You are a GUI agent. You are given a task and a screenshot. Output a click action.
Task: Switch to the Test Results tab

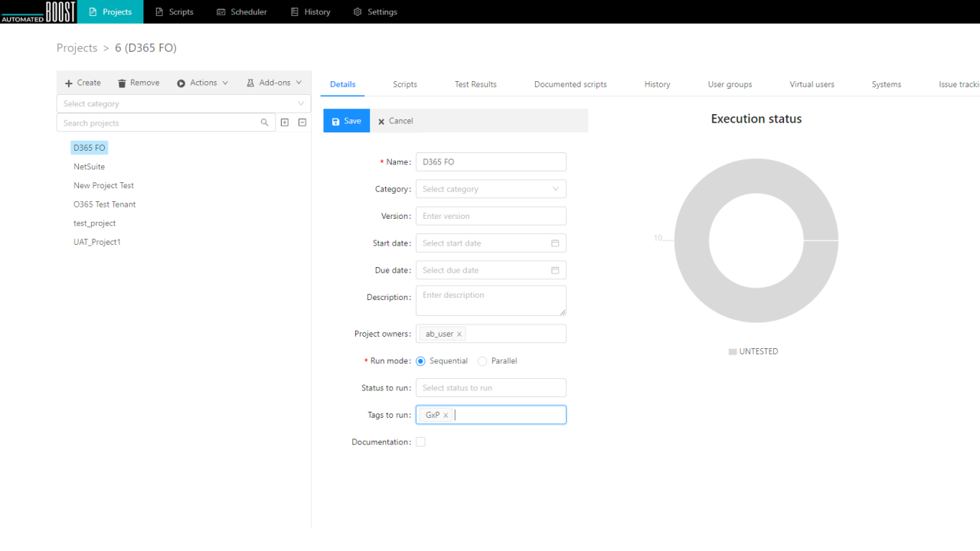click(475, 84)
